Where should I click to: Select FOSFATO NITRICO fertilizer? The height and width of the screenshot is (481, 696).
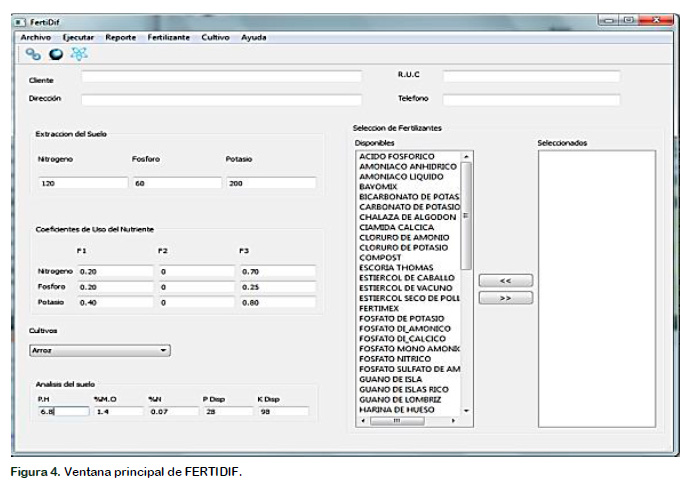[395, 359]
